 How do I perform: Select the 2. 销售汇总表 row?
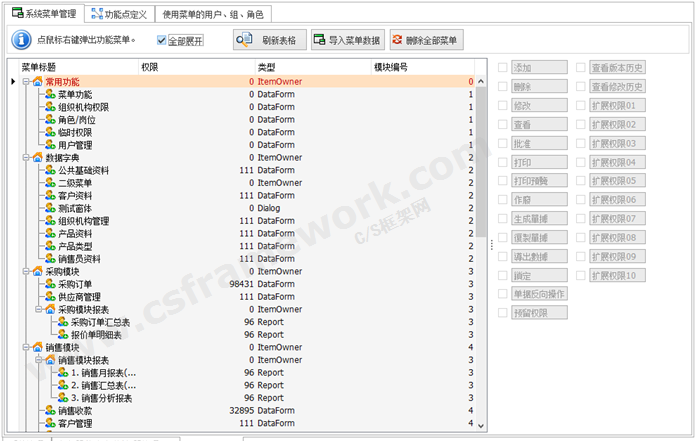247,385
